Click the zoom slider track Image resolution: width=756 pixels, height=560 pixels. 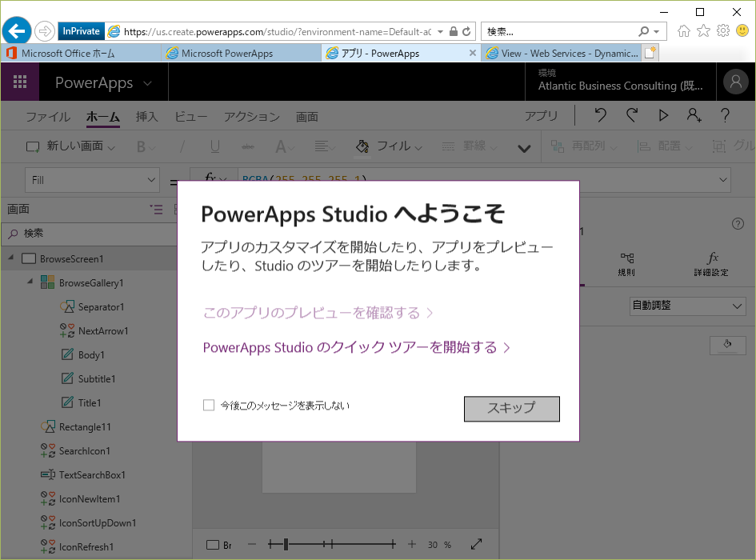click(x=332, y=545)
